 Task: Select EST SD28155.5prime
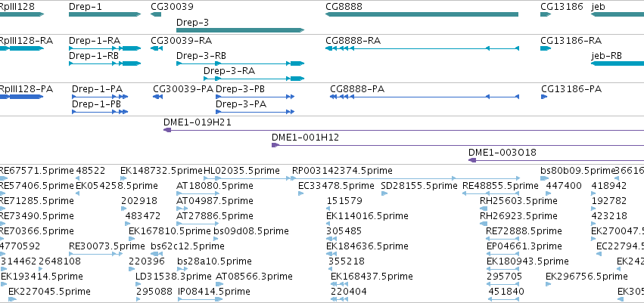419,186
